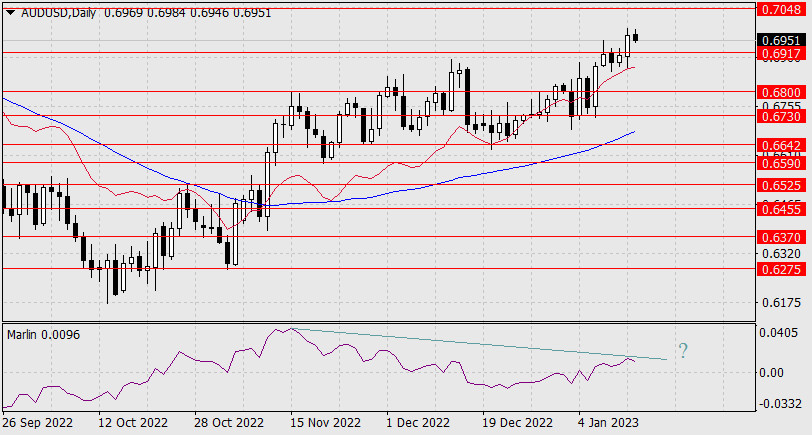Click the 19 Dec 2022 date marker
812x435 pixels.
(514, 422)
